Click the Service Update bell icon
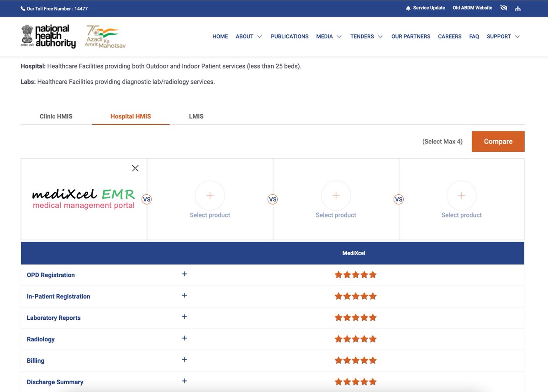The image size is (548, 392). click(408, 8)
